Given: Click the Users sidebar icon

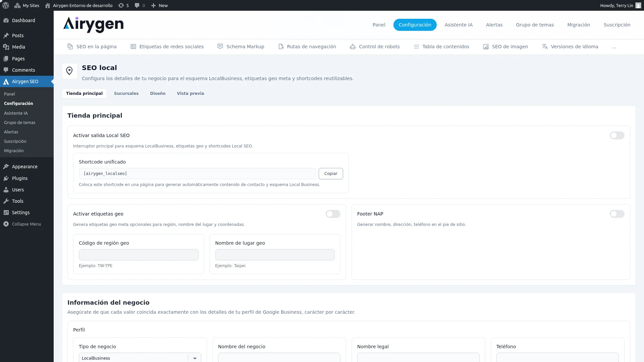Looking at the screenshot, I should (x=6, y=190).
